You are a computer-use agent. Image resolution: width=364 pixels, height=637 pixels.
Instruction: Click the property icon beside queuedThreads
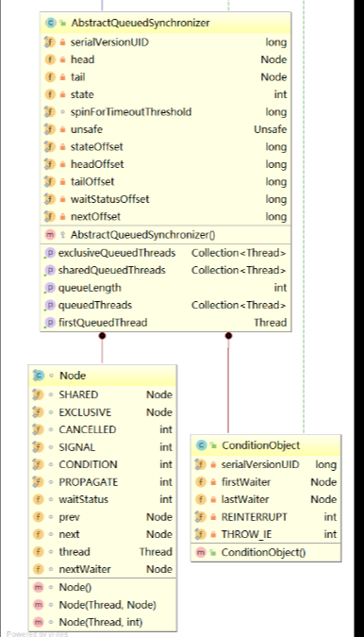pyautogui.click(x=49, y=306)
